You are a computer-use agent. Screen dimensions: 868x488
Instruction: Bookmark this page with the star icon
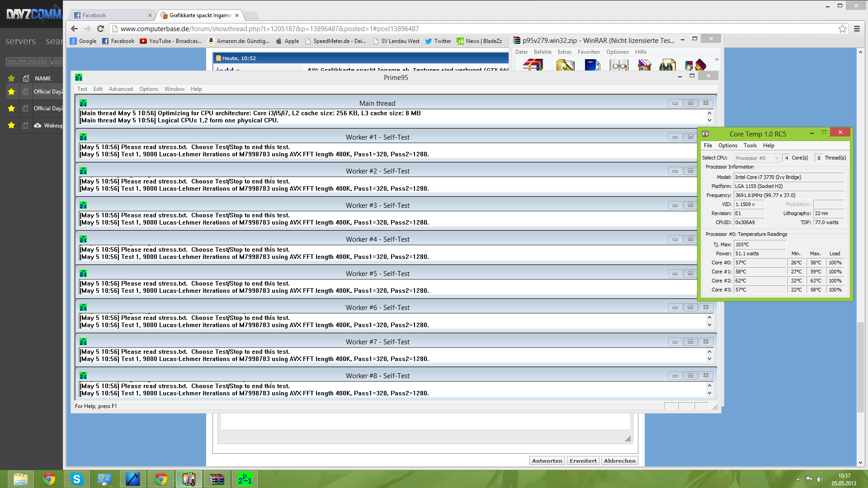pyautogui.click(x=842, y=28)
